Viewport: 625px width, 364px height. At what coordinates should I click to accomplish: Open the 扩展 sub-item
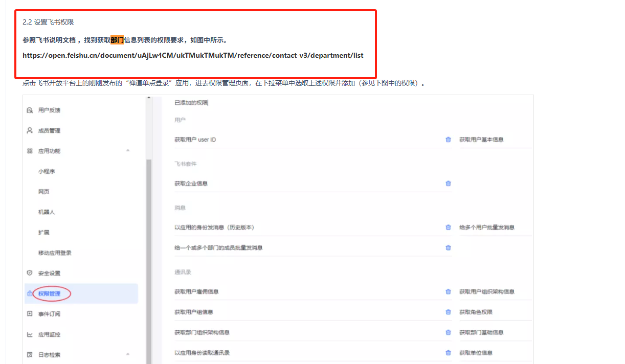(43, 233)
